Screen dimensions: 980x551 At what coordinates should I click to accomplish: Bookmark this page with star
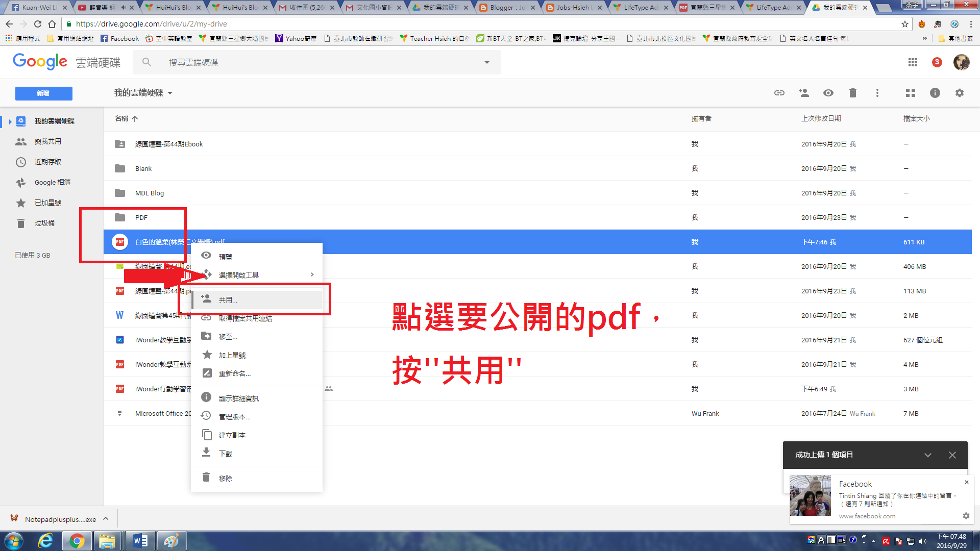904,24
